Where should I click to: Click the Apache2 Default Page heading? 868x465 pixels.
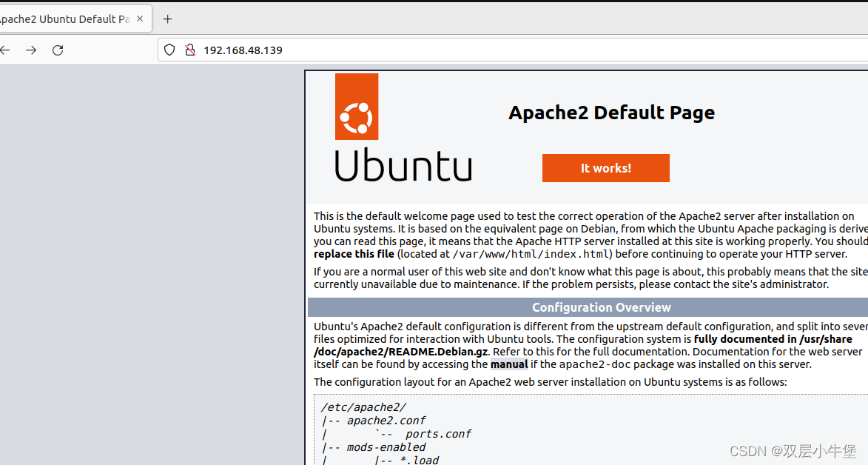click(611, 113)
